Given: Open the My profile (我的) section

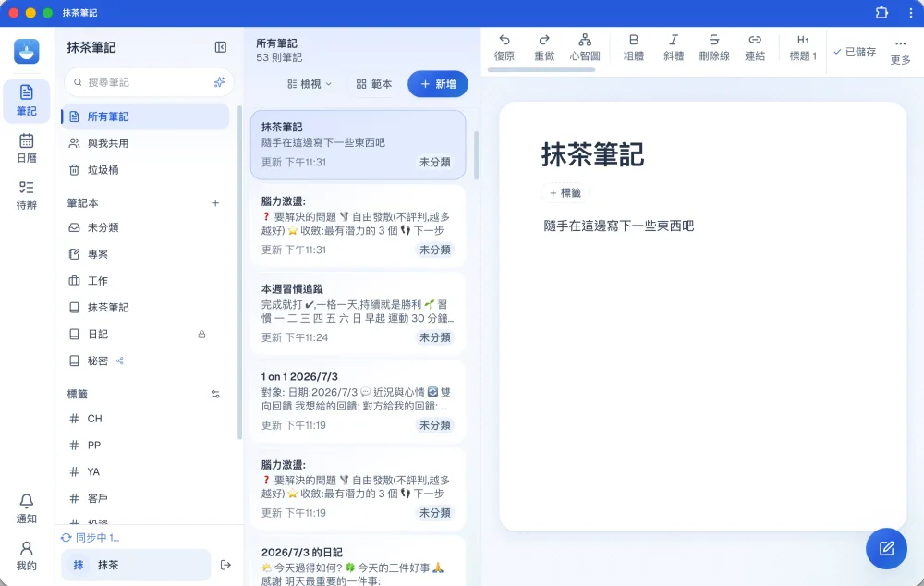Looking at the screenshot, I should coord(27,555).
